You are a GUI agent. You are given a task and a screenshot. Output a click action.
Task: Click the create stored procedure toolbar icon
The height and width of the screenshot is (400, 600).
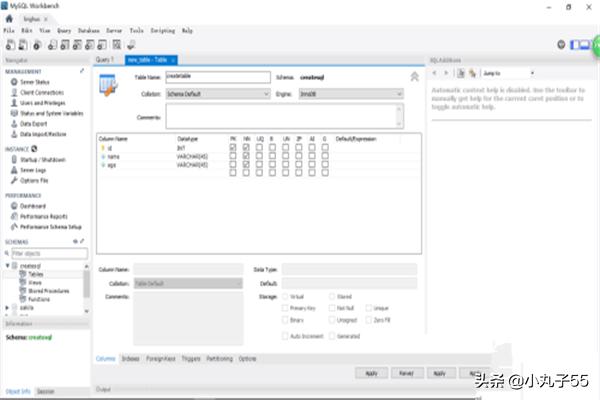click(x=89, y=45)
